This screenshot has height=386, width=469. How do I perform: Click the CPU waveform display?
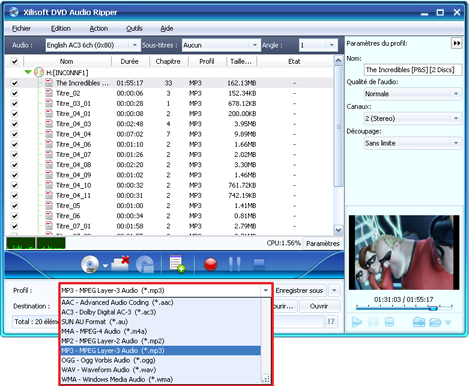36,243
